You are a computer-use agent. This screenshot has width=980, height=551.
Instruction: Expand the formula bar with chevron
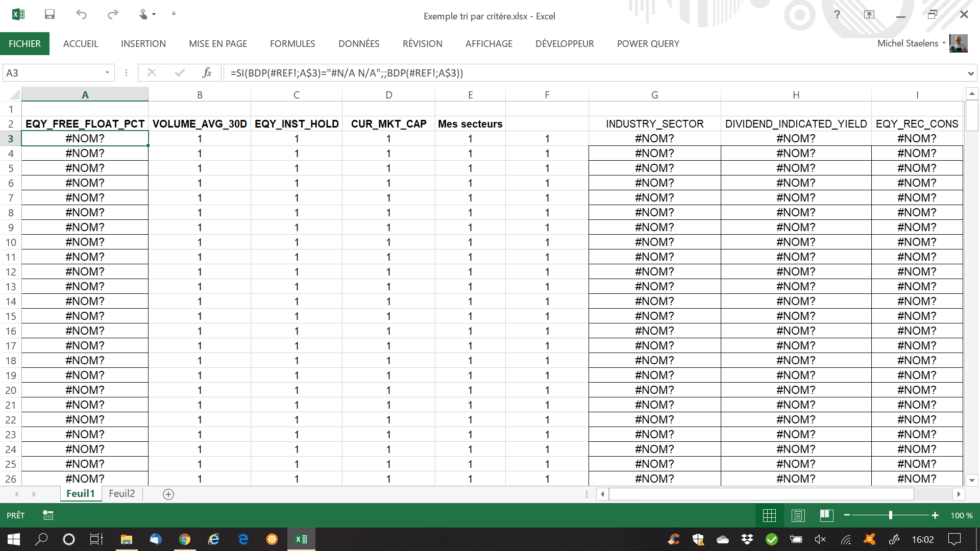coord(970,73)
